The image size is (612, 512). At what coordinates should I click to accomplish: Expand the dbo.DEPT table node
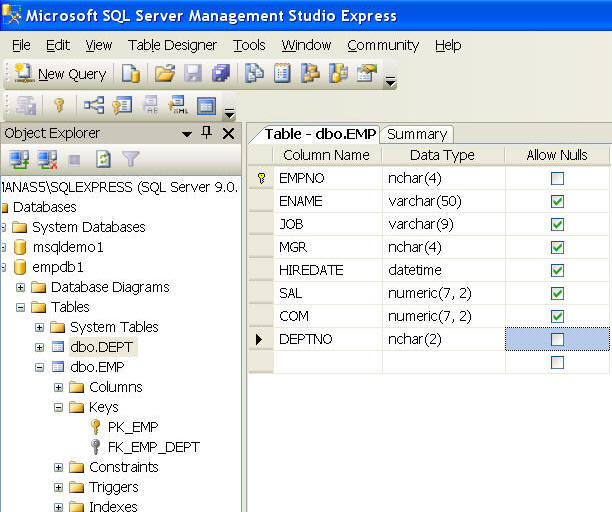tap(39, 347)
